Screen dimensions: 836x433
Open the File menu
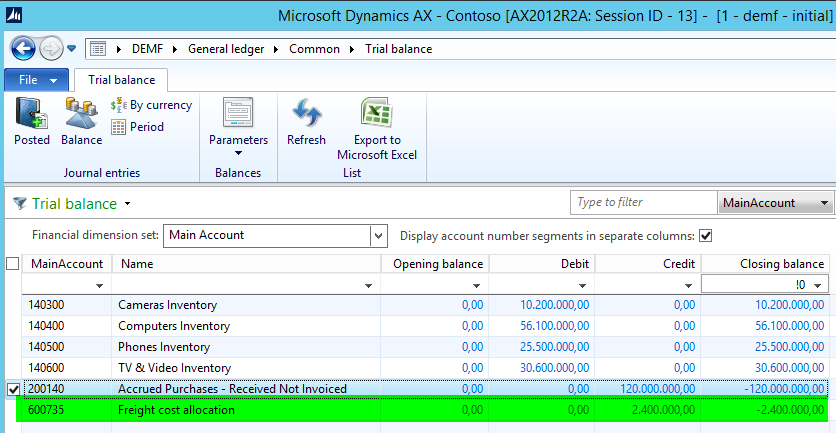point(37,78)
